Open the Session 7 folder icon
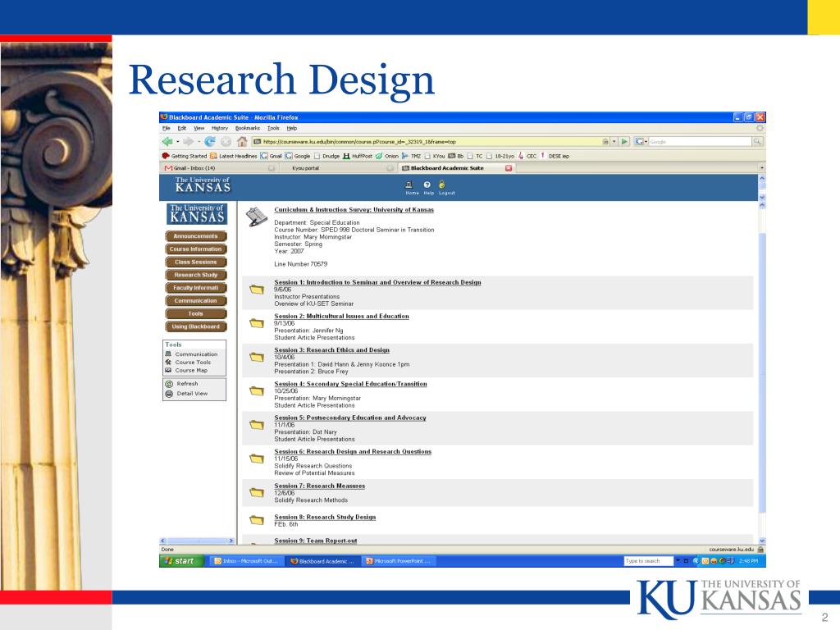Screen dimensions: 840x630 point(257,492)
